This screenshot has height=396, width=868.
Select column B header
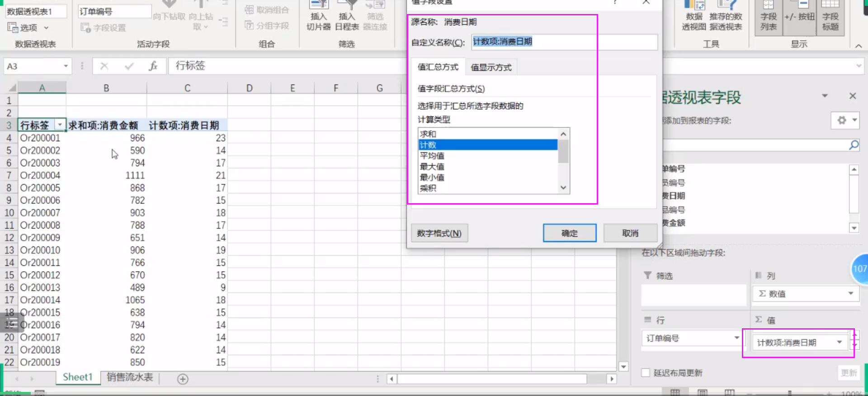point(106,88)
